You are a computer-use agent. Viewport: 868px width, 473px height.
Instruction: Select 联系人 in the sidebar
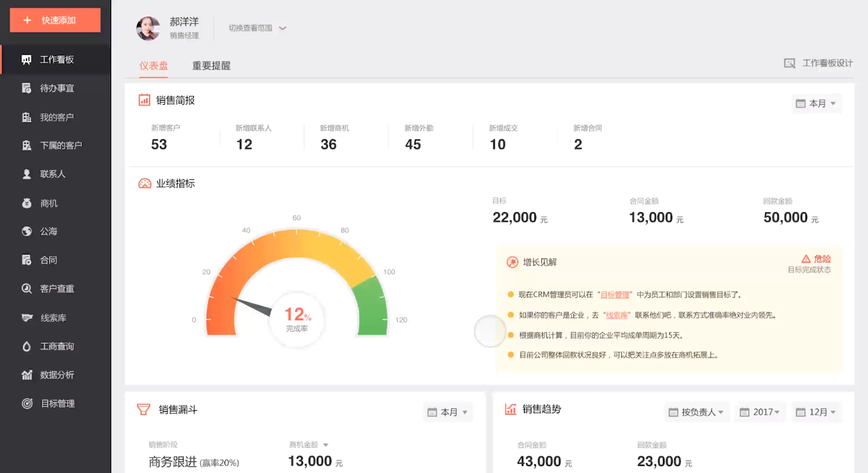click(56, 174)
